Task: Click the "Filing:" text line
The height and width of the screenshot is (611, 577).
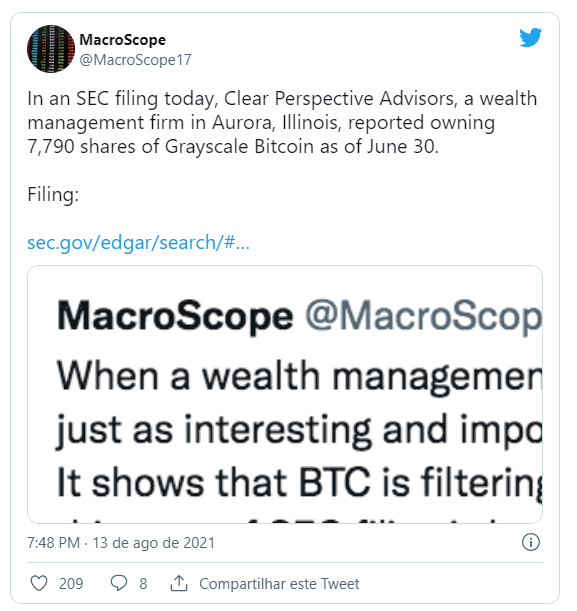Action: coord(53,194)
